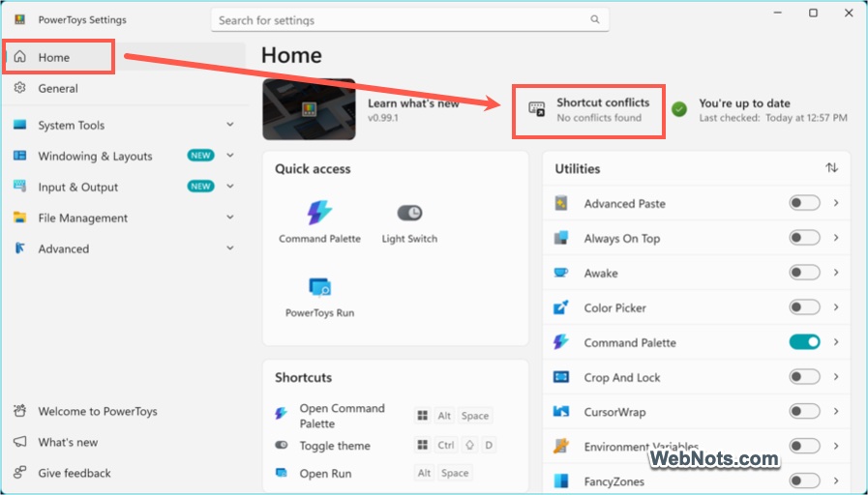Viewport: 868px width, 495px height.
Task: Open the Shortcut conflicts card
Action: point(589,109)
